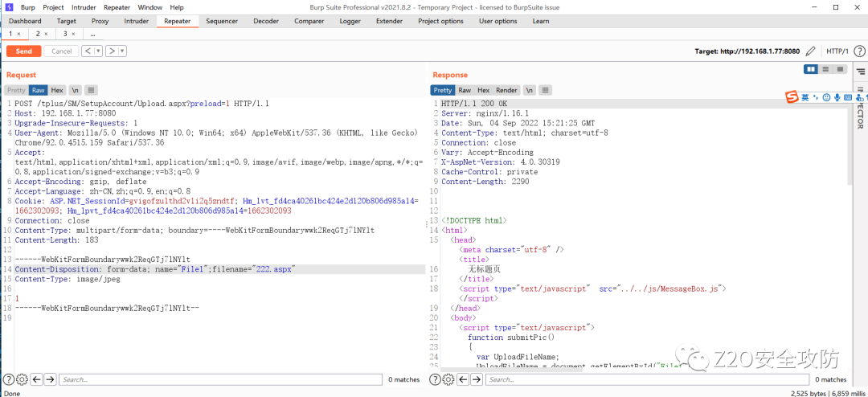Switch to combined tabbed layout view
868x397 pixels.
(x=840, y=69)
